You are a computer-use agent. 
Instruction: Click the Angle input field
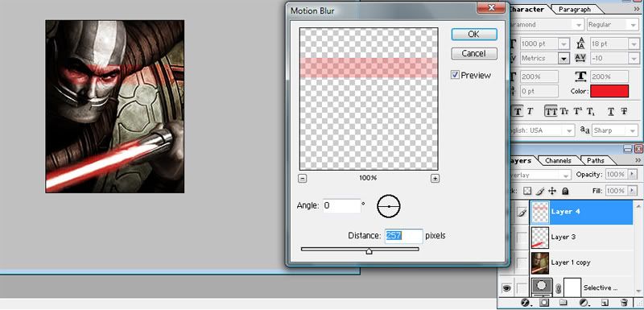click(x=341, y=205)
